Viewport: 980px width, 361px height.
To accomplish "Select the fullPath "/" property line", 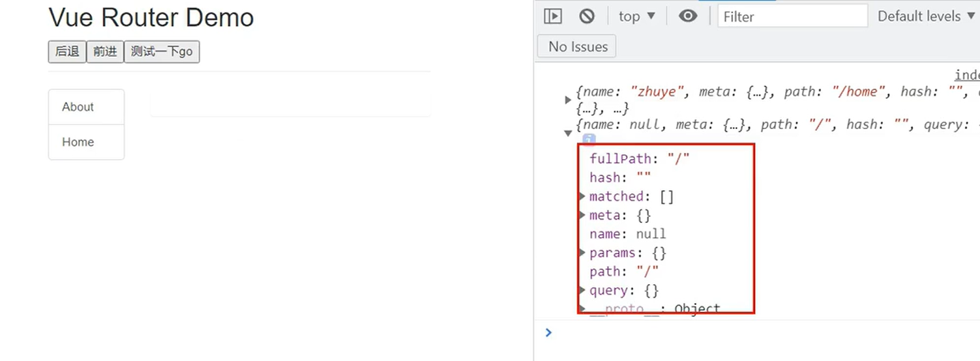I will point(640,158).
